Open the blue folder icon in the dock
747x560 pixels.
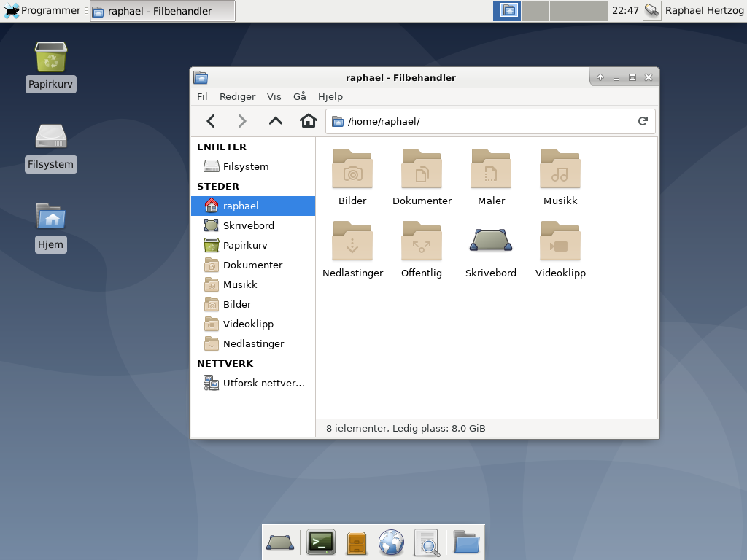(465, 542)
